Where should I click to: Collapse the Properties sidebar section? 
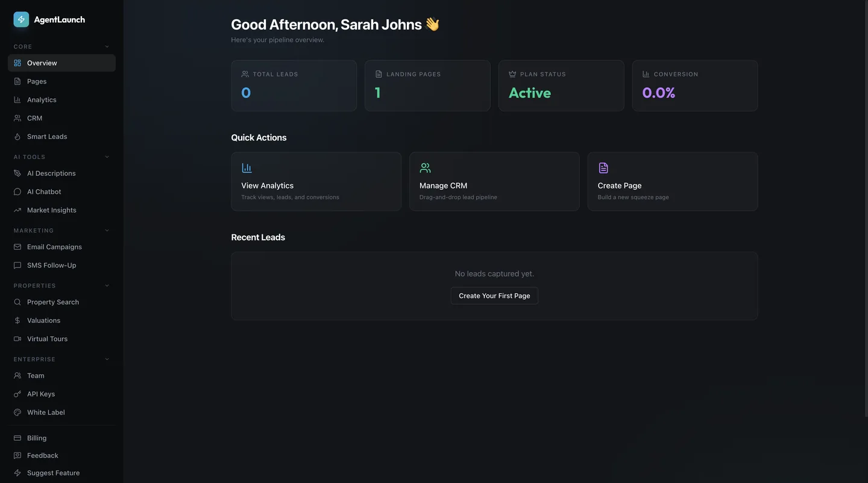(107, 285)
